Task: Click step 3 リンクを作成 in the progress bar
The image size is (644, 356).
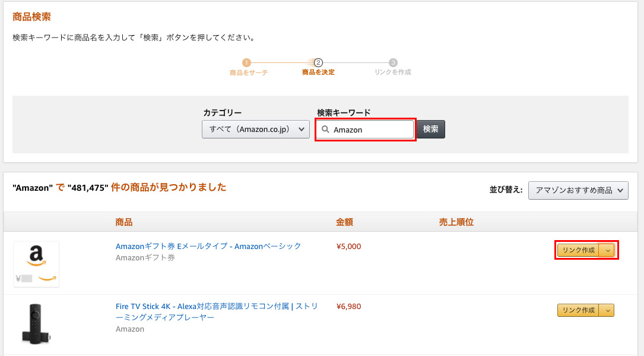Action: point(393,67)
